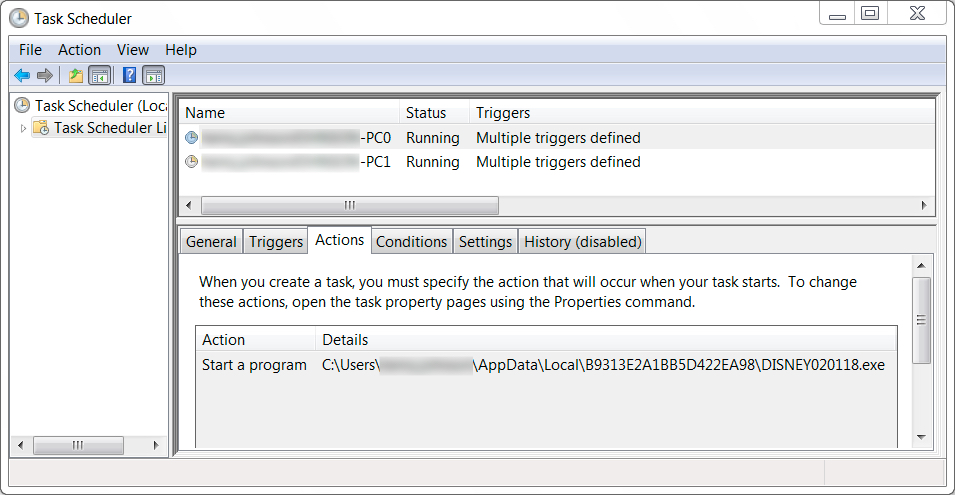Open the Conditions tab
This screenshot has width=955, height=495.
point(411,242)
